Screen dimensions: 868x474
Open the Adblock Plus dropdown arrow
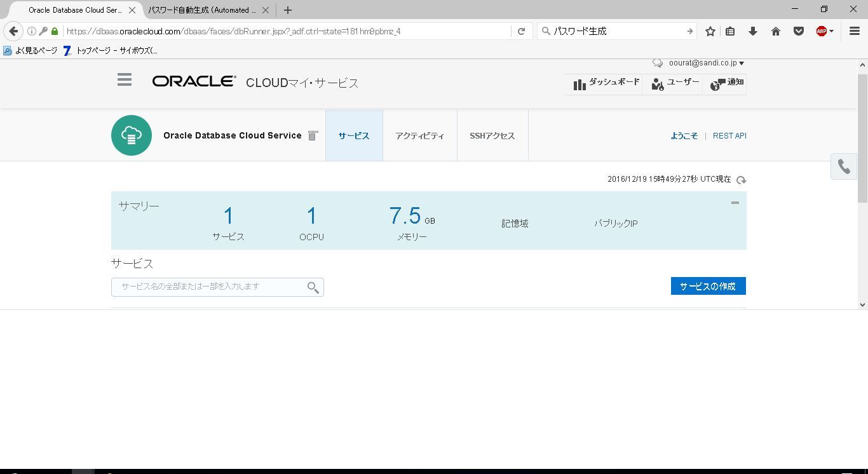[x=831, y=31]
